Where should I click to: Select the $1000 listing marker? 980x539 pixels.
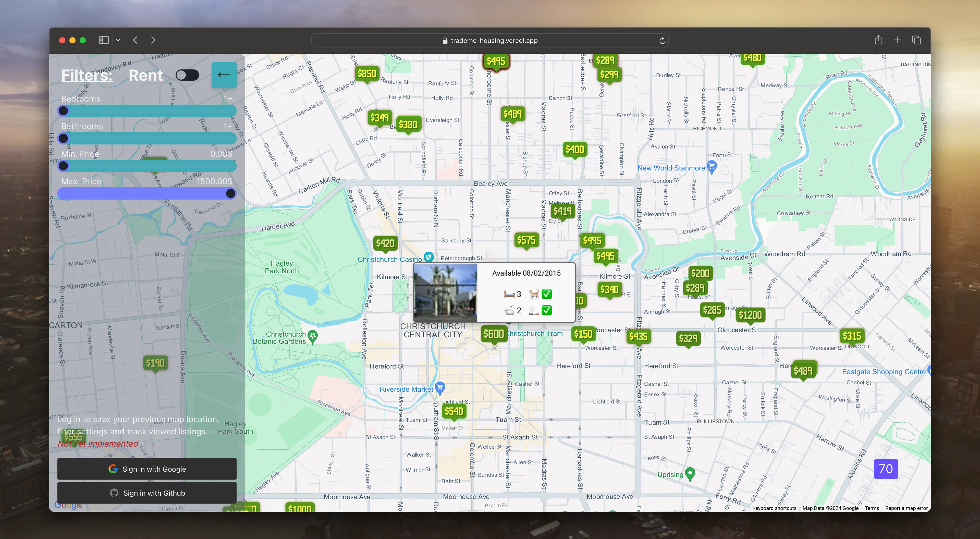pyautogui.click(x=300, y=507)
